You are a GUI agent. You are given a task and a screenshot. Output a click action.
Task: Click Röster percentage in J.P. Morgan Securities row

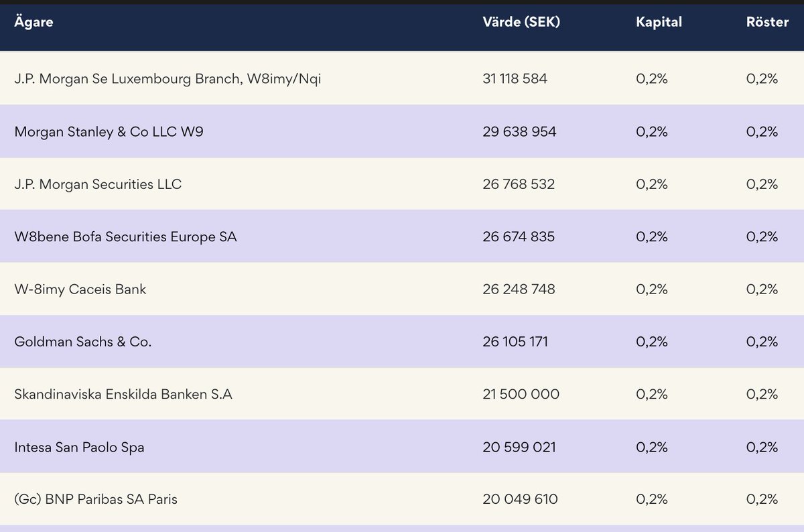pyautogui.click(x=762, y=184)
